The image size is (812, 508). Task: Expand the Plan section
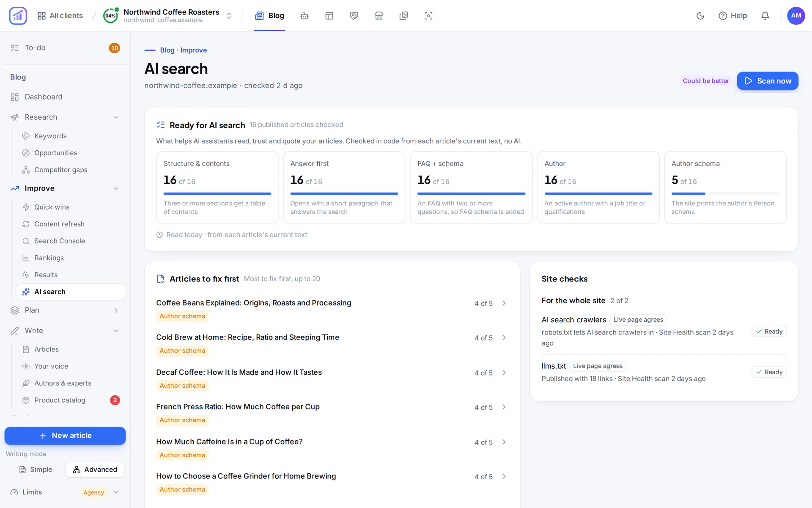(116, 310)
